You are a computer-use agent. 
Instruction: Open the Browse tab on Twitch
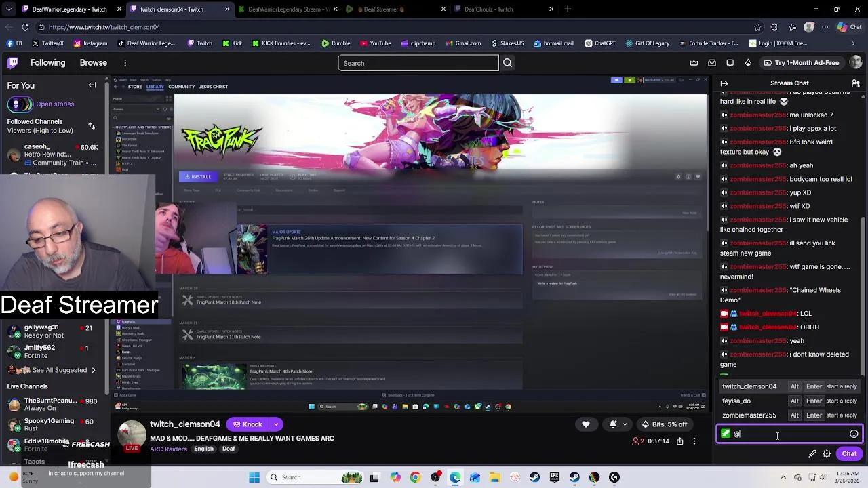94,63
